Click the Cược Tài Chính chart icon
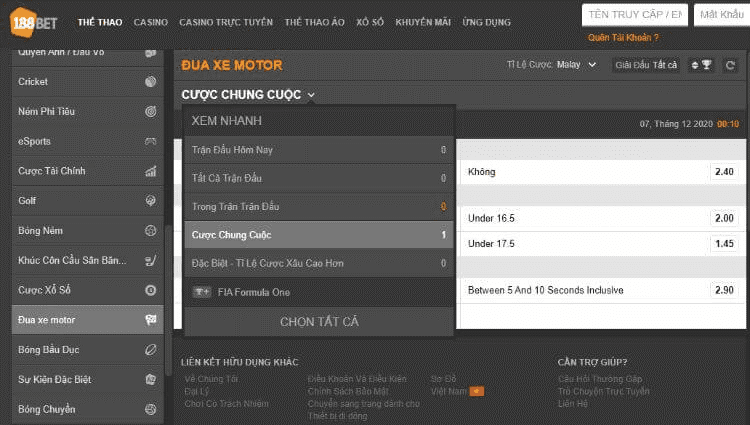This screenshot has width=750, height=425. tap(150, 171)
